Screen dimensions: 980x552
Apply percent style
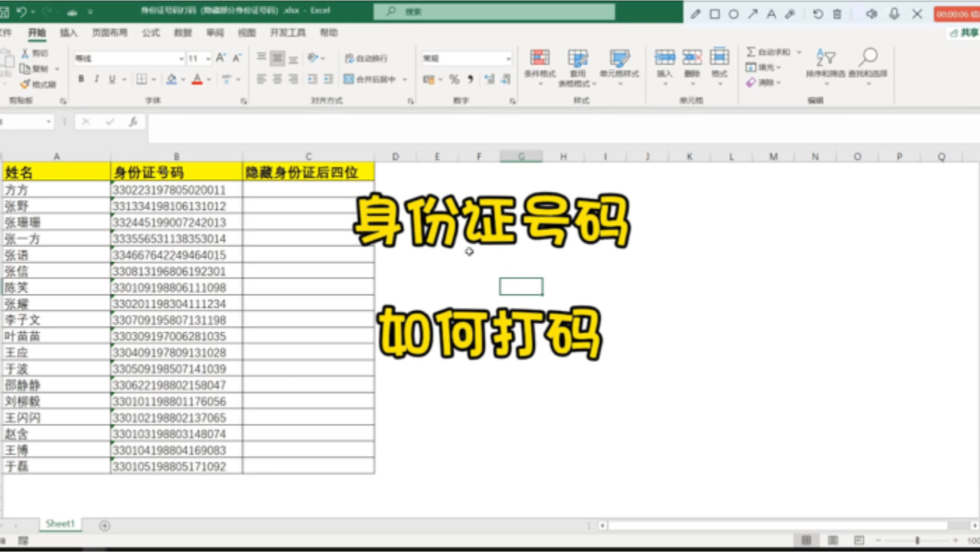tap(454, 79)
